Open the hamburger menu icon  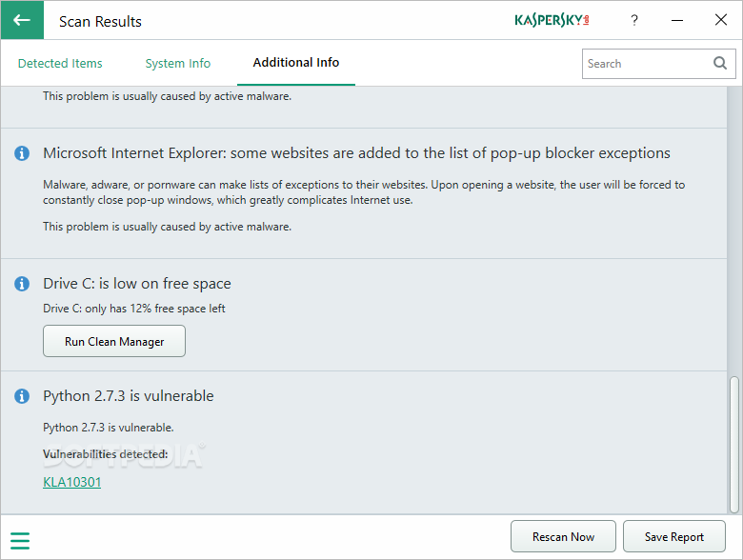20,541
